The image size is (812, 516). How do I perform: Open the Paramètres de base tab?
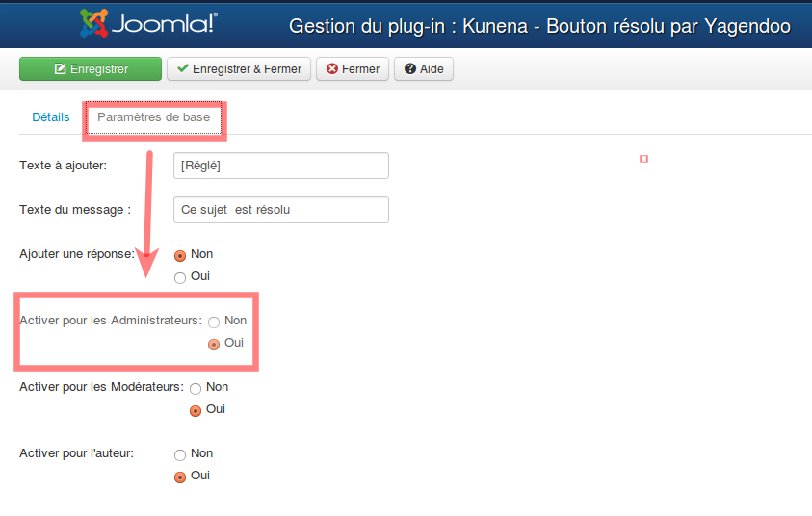tap(153, 117)
